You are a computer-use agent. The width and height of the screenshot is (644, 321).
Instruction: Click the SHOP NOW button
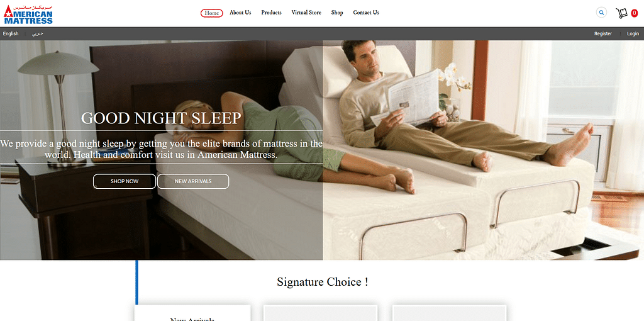point(125,181)
